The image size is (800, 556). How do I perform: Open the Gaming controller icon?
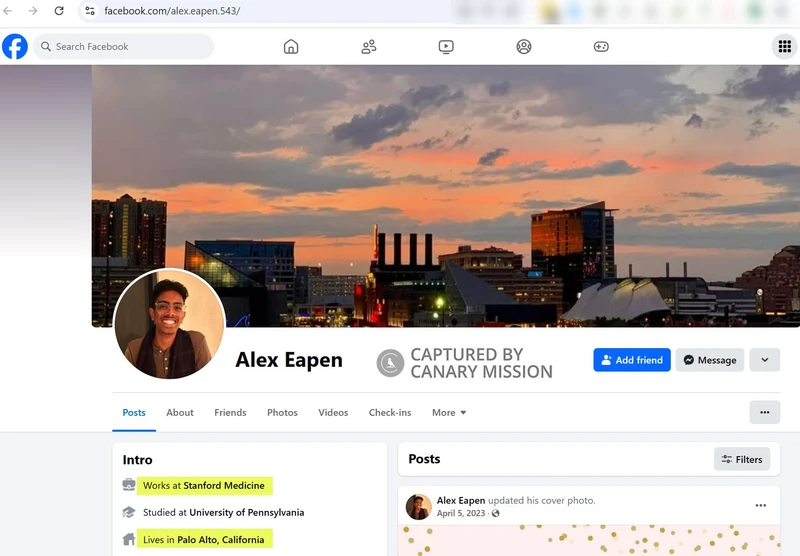coord(601,46)
